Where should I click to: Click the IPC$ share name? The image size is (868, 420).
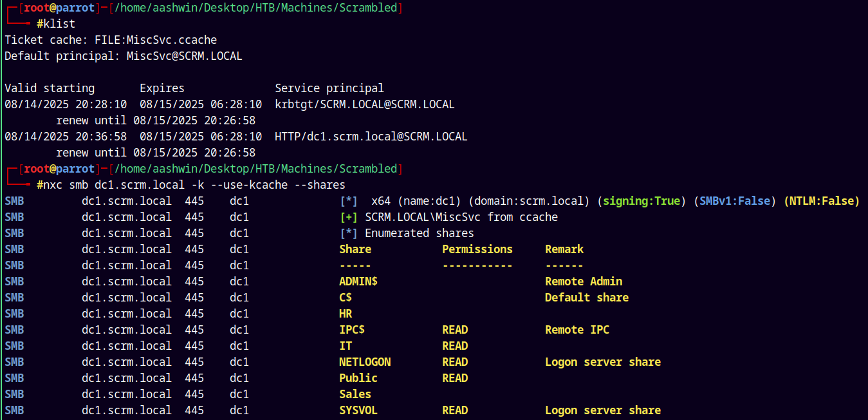(x=352, y=330)
